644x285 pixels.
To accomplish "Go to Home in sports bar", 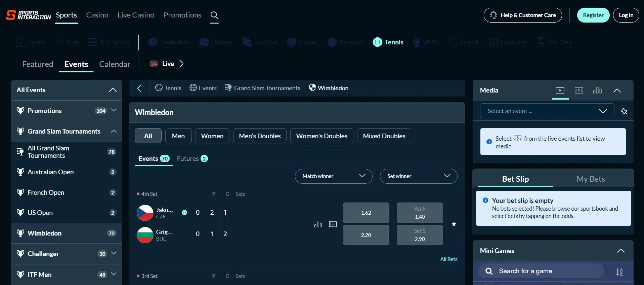I will (30, 42).
